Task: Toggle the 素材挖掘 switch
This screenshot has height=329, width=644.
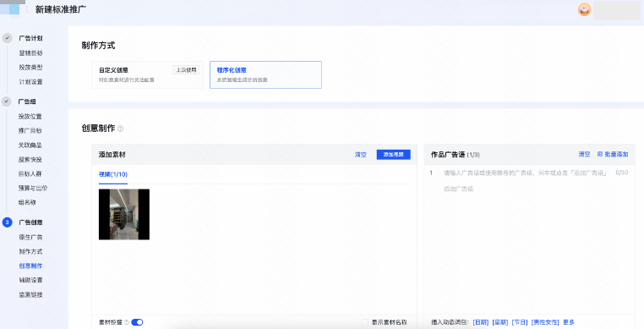Action: tap(137, 322)
